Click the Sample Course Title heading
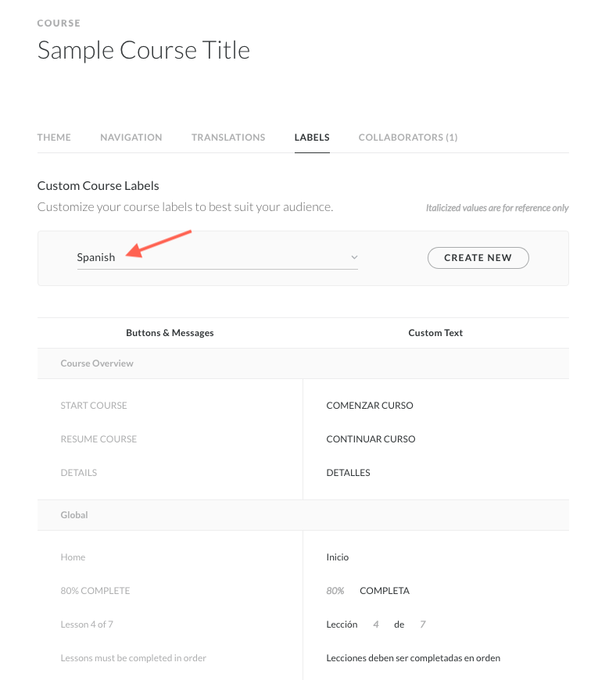The height and width of the screenshot is (680, 616). pyautogui.click(x=144, y=51)
